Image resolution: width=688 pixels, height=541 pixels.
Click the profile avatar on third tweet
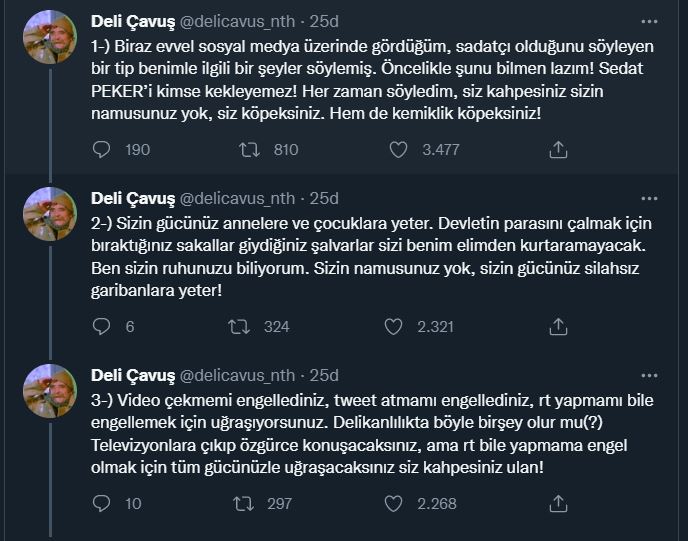[x=50, y=390]
